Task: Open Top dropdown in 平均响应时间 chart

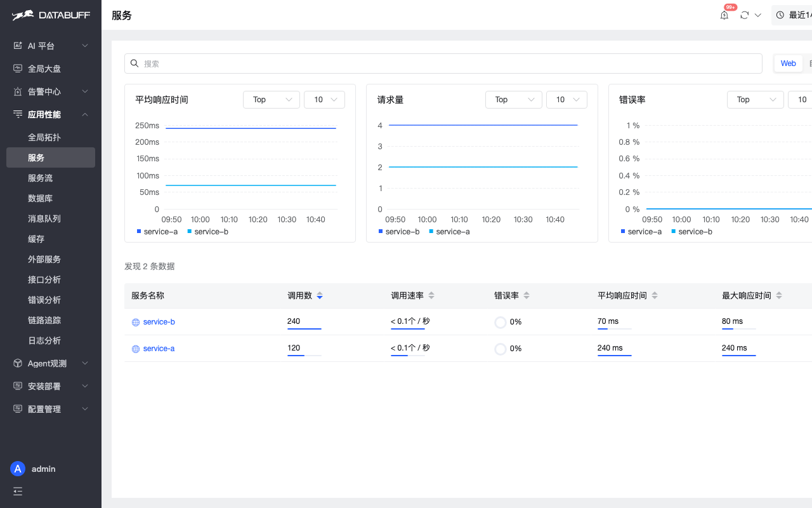Action: pyautogui.click(x=272, y=100)
